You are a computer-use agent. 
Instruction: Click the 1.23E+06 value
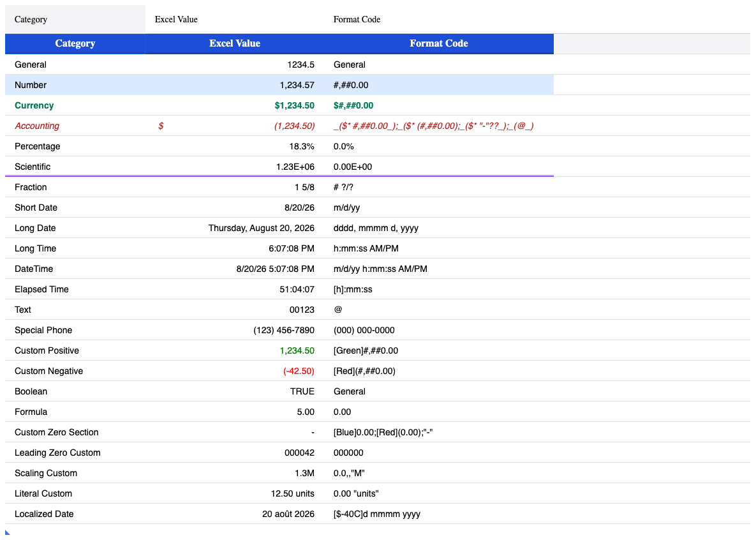[x=234, y=167]
